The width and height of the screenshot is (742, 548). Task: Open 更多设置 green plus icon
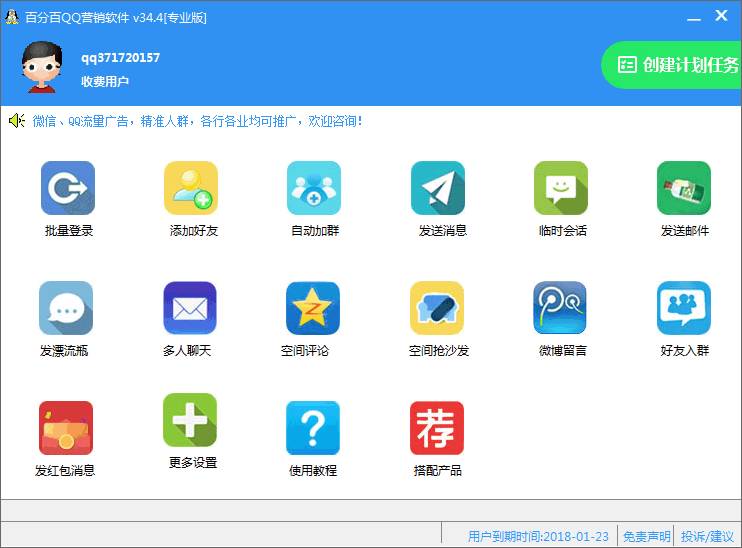pos(190,420)
